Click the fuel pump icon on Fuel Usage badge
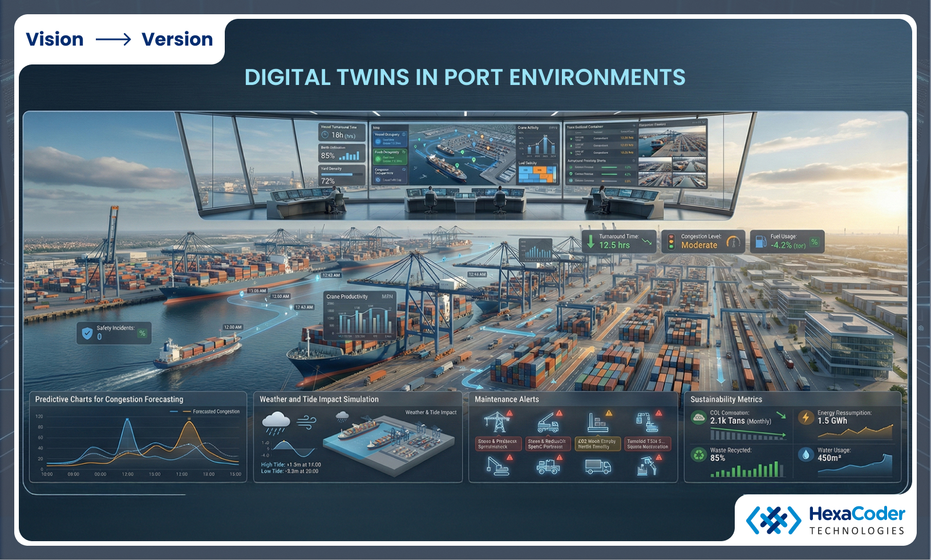Viewport: 931px width, 560px height. (x=762, y=241)
